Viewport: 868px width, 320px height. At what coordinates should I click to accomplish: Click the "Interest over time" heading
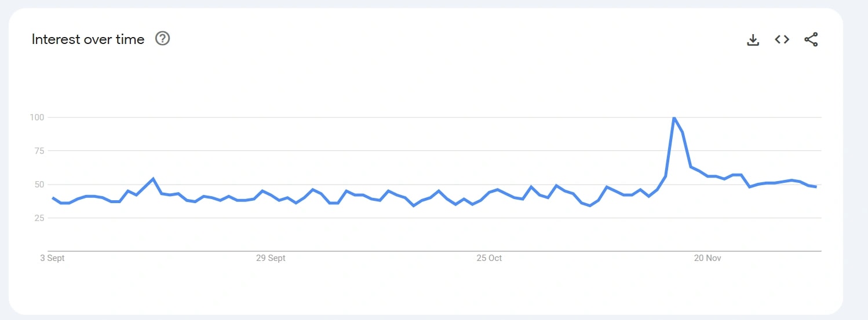[88, 39]
